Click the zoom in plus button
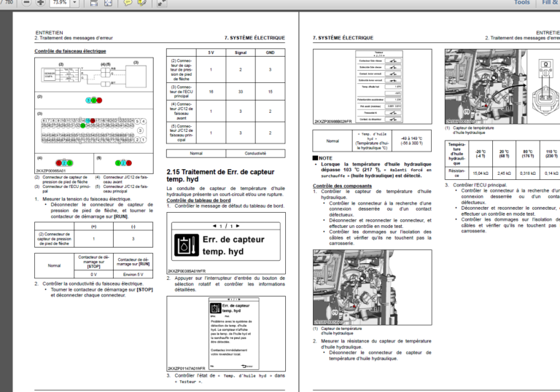Viewport: 560px width, 392px height. [40, 2]
